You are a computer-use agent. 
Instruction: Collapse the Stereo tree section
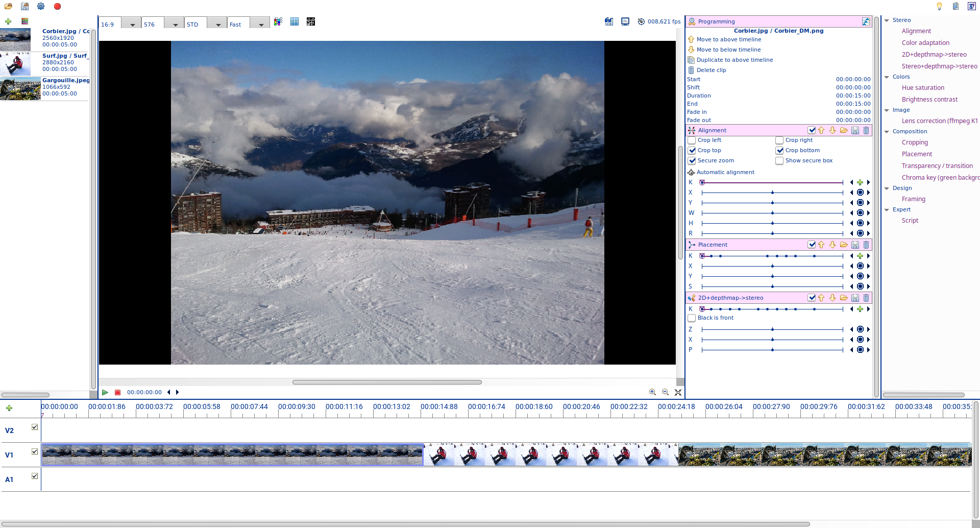click(x=887, y=20)
